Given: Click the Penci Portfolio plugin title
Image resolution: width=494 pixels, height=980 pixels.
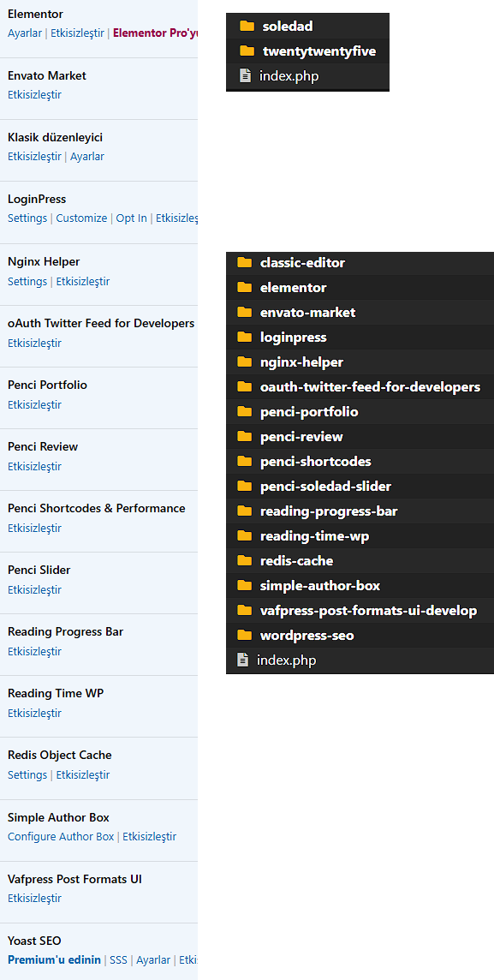Looking at the screenshot, I should [x=47, y=385].
